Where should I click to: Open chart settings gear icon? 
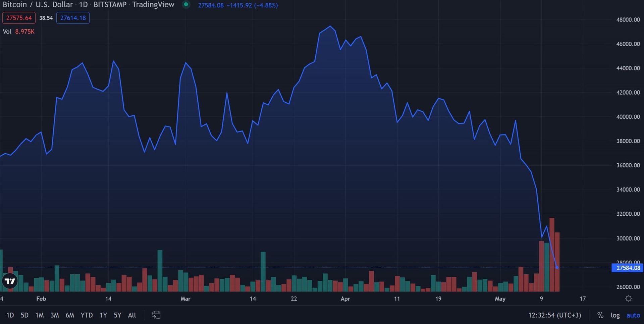[629, 299]
